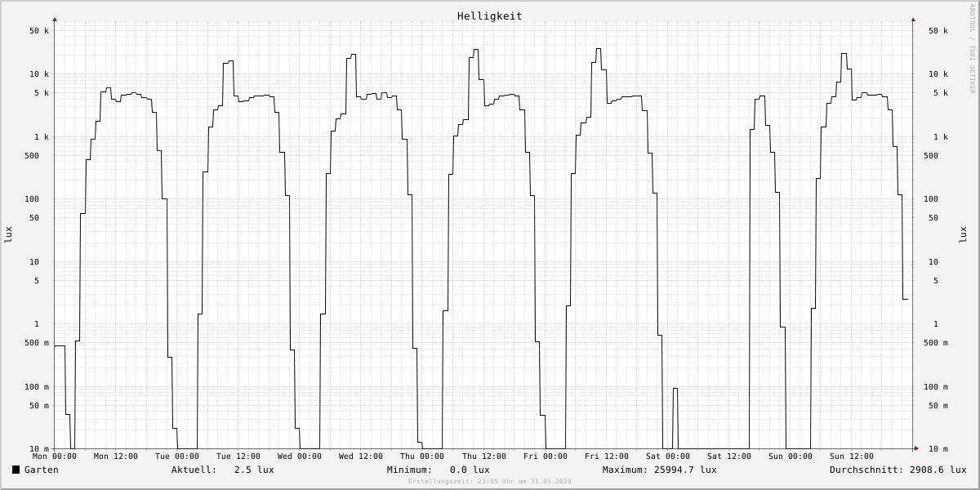This screenshot has height=490, width=980.
Task: Select the '10 k' label on the right axis
Action: coord(938,74)
